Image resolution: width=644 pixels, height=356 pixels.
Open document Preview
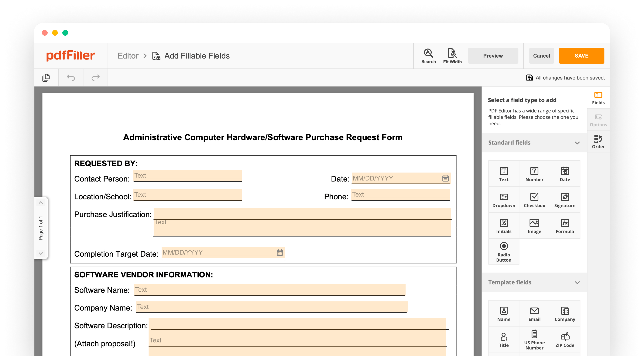click(493, 55)
